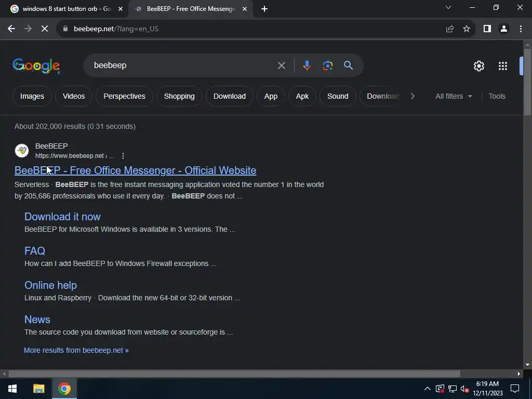Viewport: 532px width, 399px height.
Task: Select the Sound filter chip
Action: point(338,96)
